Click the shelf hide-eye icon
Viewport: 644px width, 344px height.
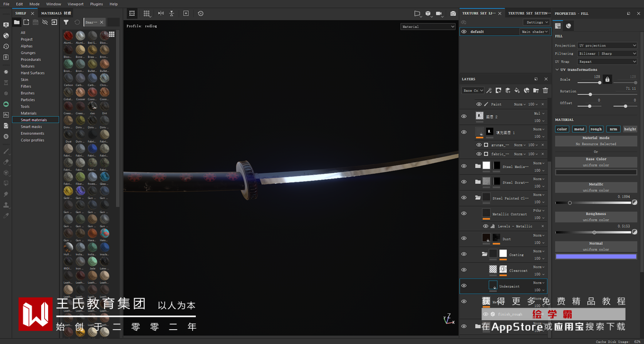tap(45, 22)
